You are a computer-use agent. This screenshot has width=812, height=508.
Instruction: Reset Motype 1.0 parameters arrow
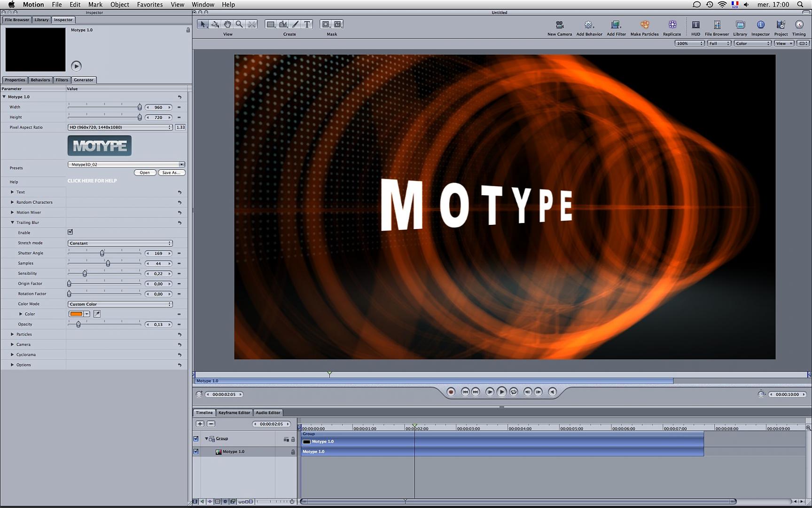tap(180, 97)
